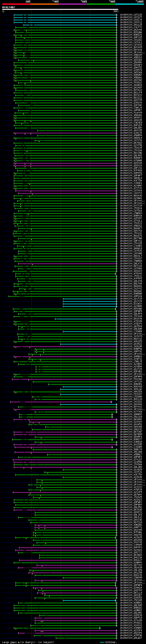
Task: Select the UniRef100_Q42044 label
Action: tap(131, 30)
